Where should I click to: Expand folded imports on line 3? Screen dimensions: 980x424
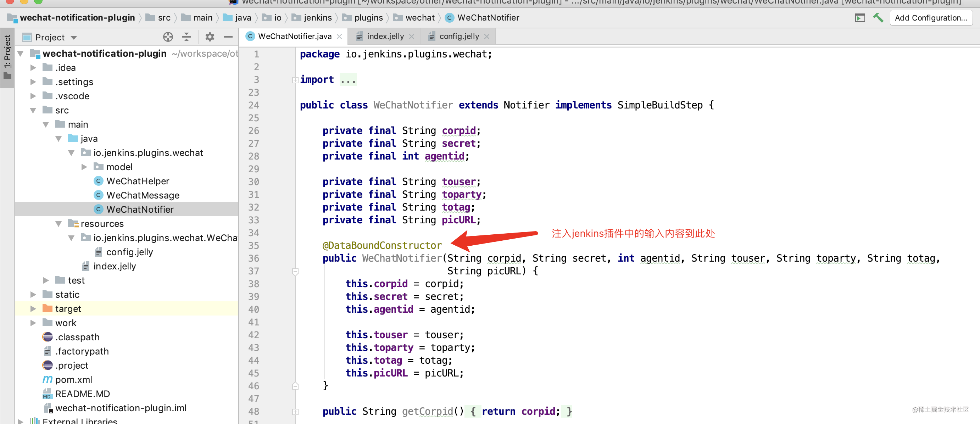[x=295, y=80]
